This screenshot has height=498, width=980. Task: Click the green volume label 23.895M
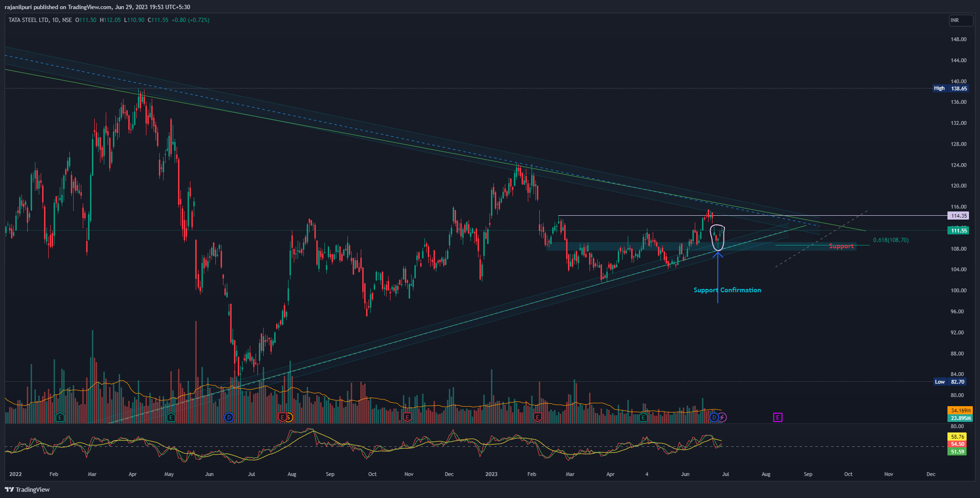(x=960, y=418)
